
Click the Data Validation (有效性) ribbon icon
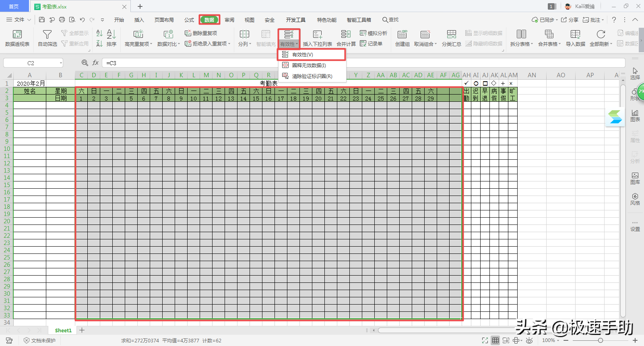[x=289, y=34]
